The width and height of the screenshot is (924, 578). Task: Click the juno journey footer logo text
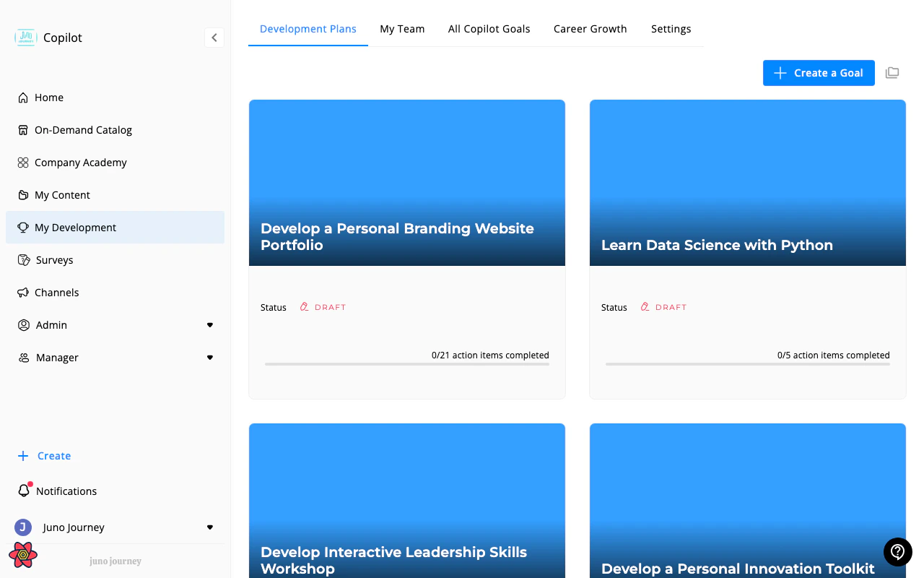[x=115, y=561]
